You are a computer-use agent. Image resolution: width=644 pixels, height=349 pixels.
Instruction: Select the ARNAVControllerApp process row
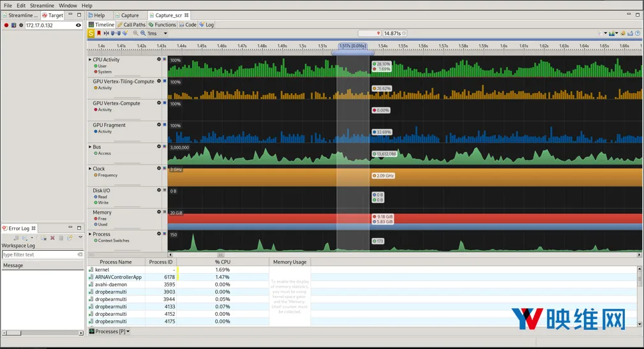(x=363, y=277)
